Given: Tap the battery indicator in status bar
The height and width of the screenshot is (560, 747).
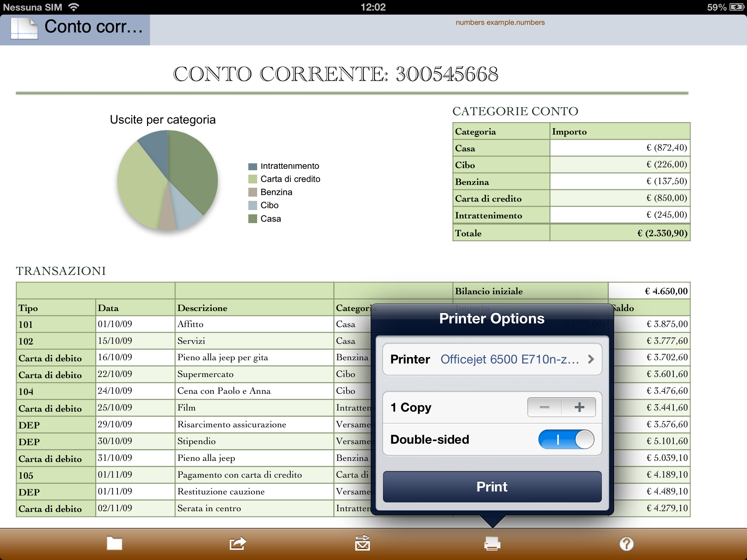Looking at the screenshot, I should click(737, 7).
